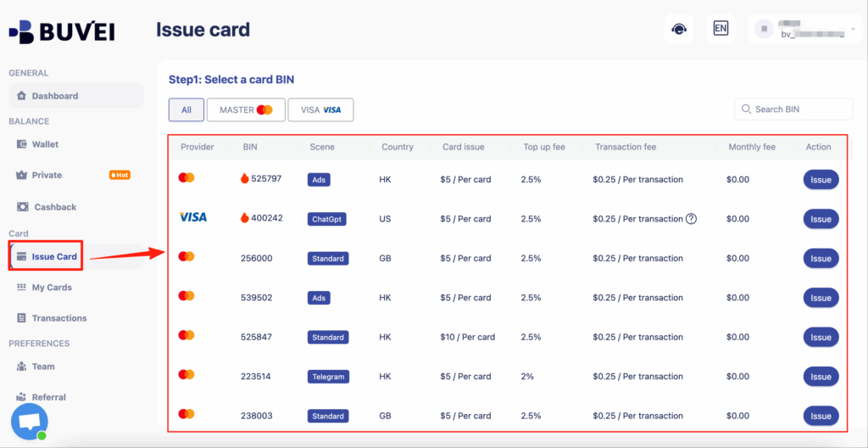Select the All filter tab
This screenshot has height=448, width=868.
[x=186, y=109]
